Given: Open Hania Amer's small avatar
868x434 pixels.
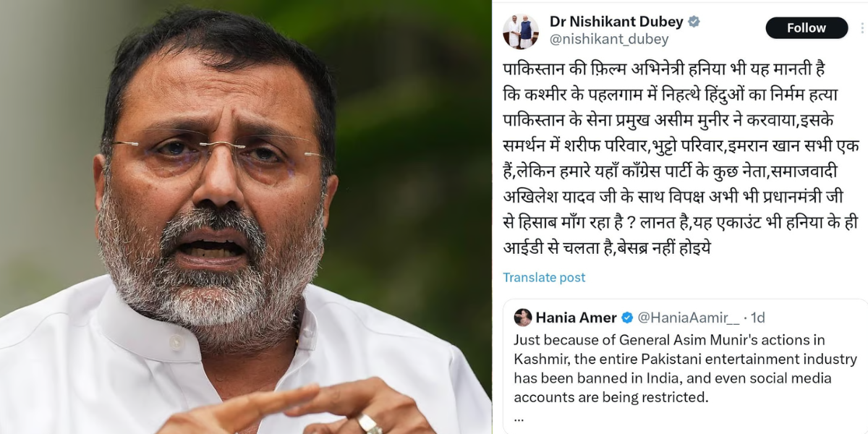Looking at the screenshot, I should [x=523, y=318].
